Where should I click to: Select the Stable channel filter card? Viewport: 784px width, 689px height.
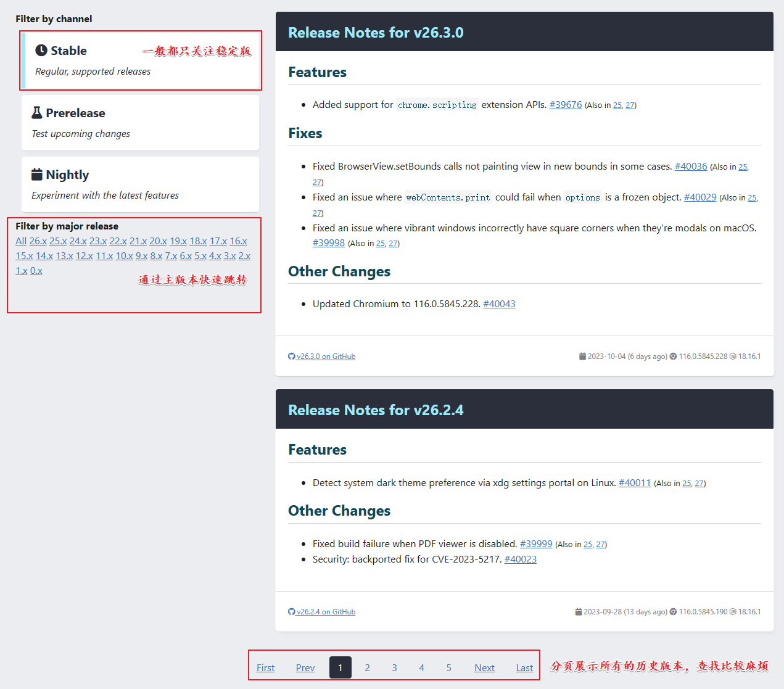coord(140,60)
